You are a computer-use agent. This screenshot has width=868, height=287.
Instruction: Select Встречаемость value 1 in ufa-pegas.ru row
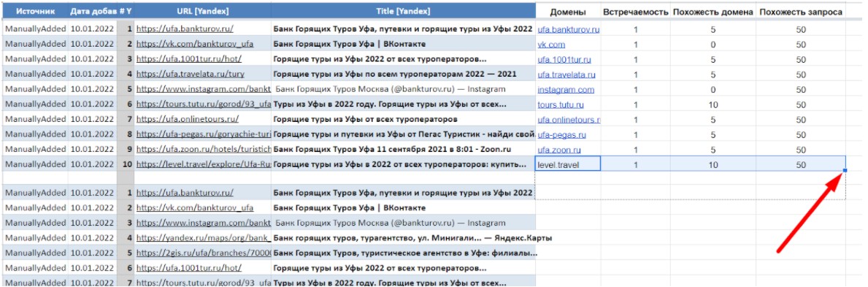(x=636, y=134)
